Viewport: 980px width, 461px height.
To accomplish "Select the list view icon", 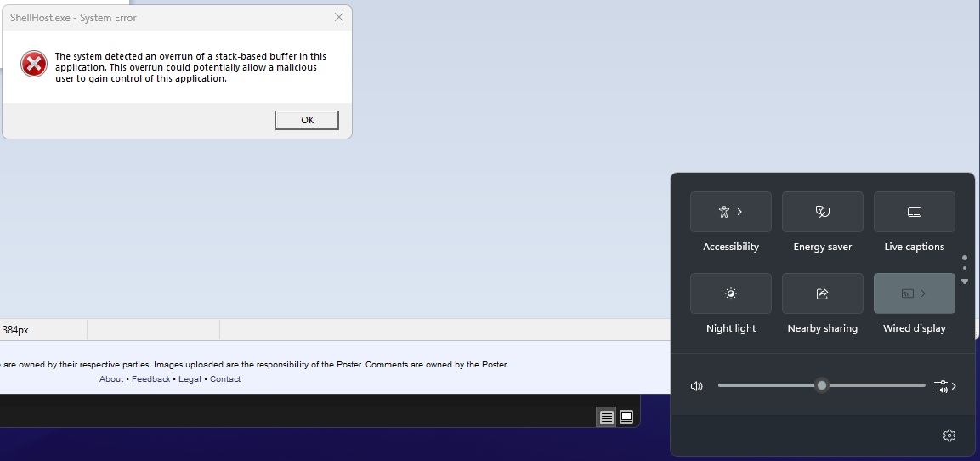I will 606,418.
